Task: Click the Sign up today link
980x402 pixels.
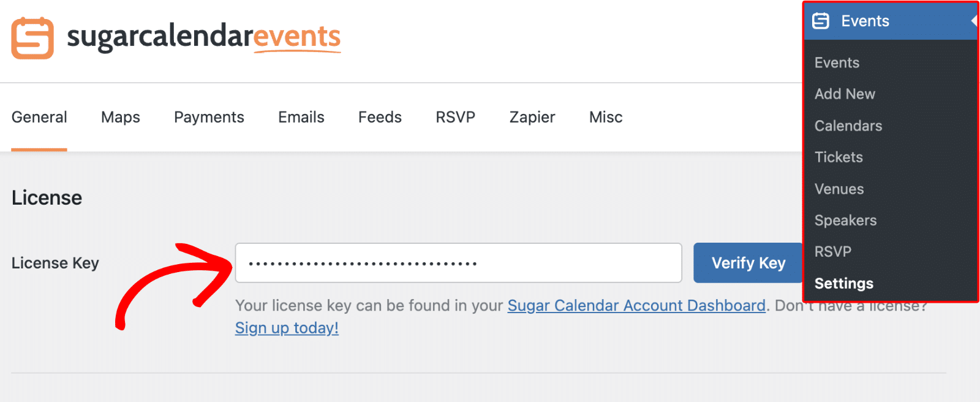Action: click(x=287, y=328)
